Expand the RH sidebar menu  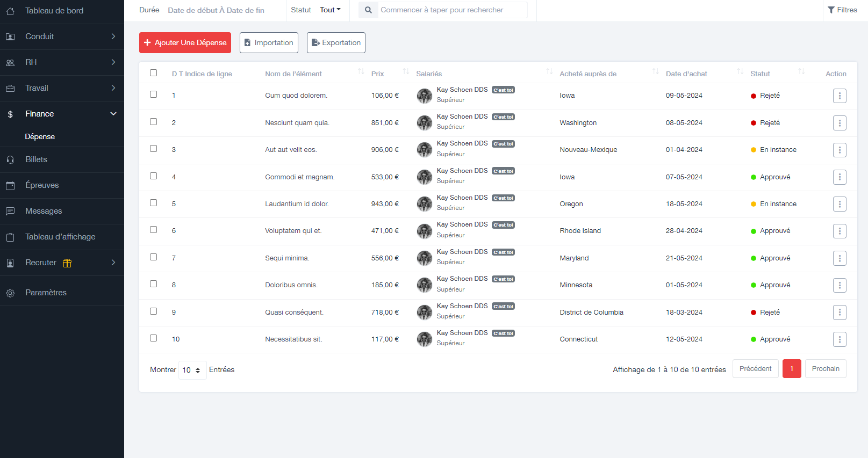point(62,62)
